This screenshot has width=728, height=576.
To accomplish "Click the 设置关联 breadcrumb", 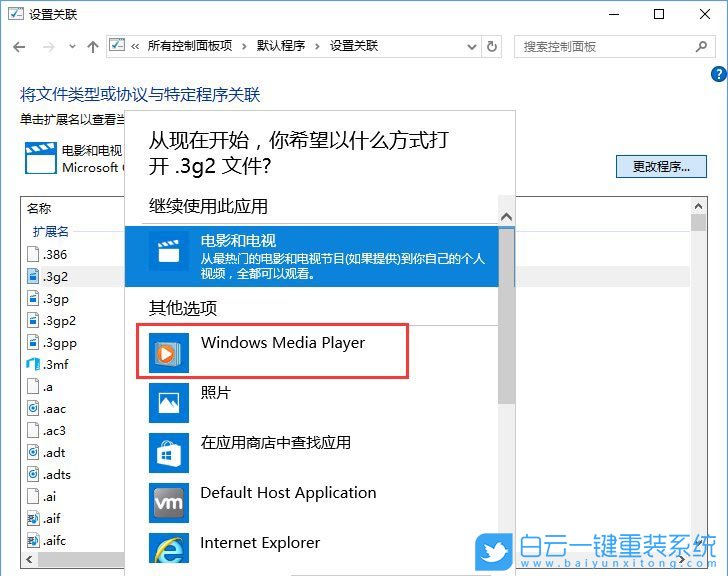I will [x=354, y=46].
